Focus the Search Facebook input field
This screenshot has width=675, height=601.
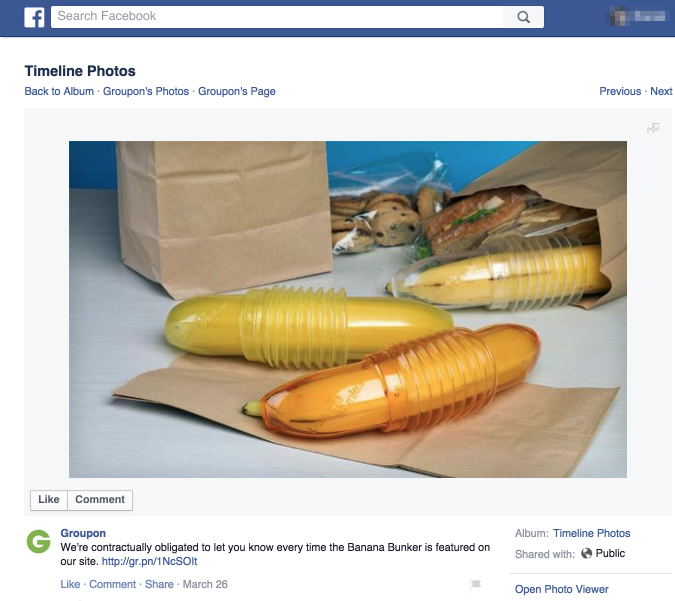(x=277, y=17)
